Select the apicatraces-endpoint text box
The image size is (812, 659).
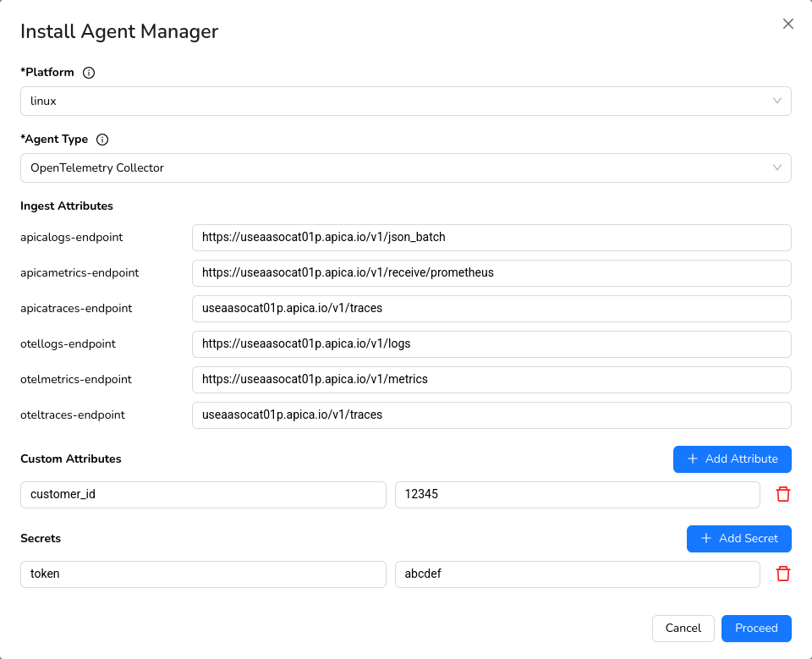[491, 308]
